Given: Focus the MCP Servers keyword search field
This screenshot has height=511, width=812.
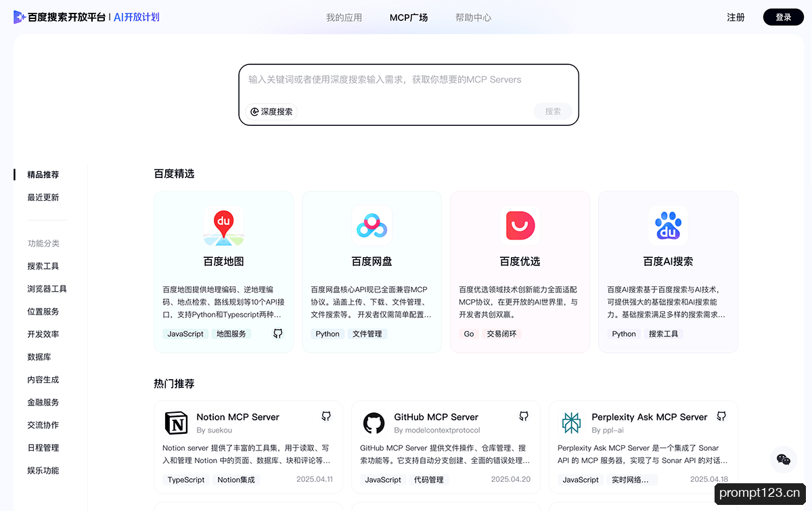Looking at the screenshot, I should [x=409, y=80].
